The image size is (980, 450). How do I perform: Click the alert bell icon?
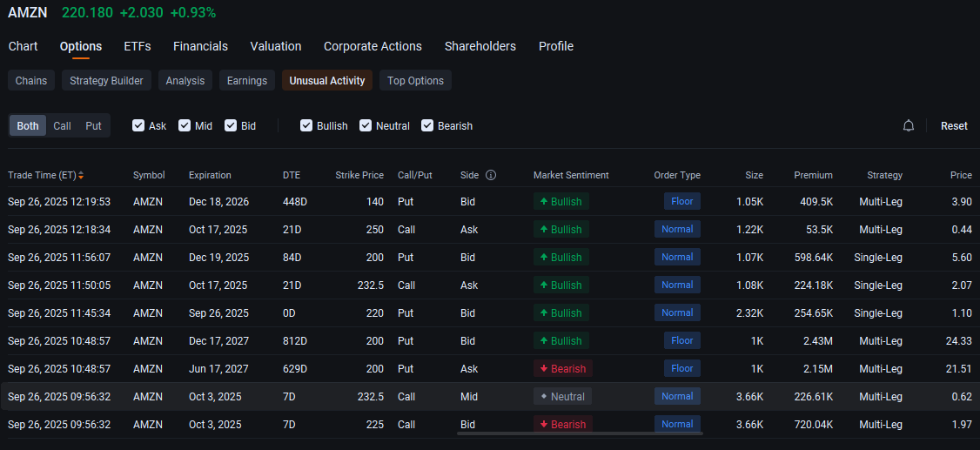click(x=908, y=125)
